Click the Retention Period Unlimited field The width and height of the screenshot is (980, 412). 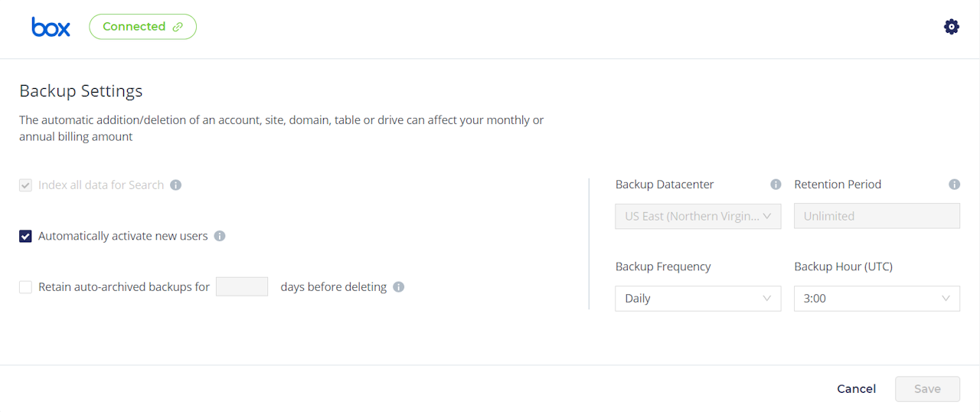(877, 216)
